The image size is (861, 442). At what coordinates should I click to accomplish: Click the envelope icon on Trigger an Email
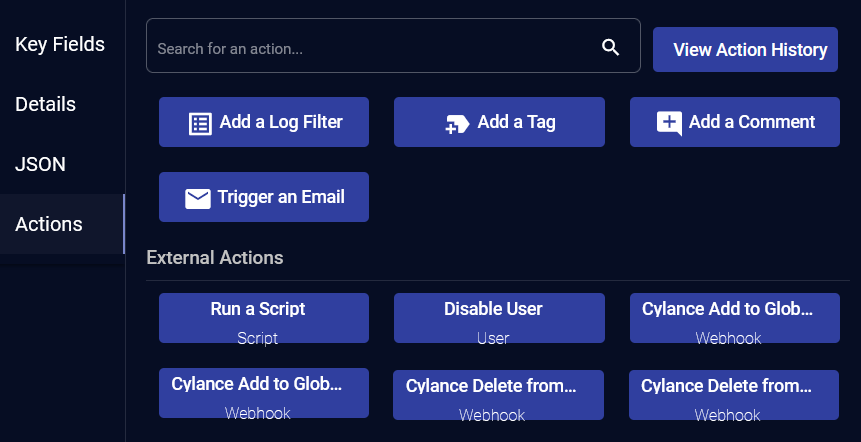198,199
